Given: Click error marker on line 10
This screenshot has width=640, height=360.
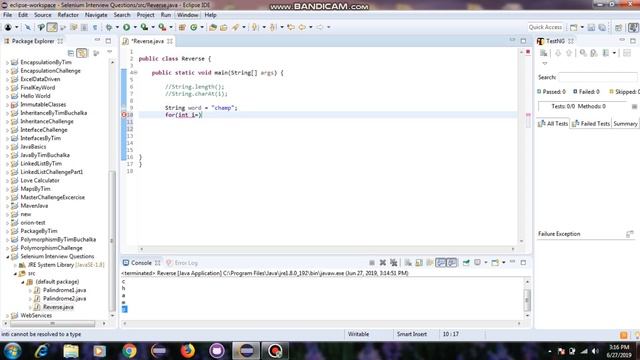Looking at the screenshot, I should tap(124, 115).
